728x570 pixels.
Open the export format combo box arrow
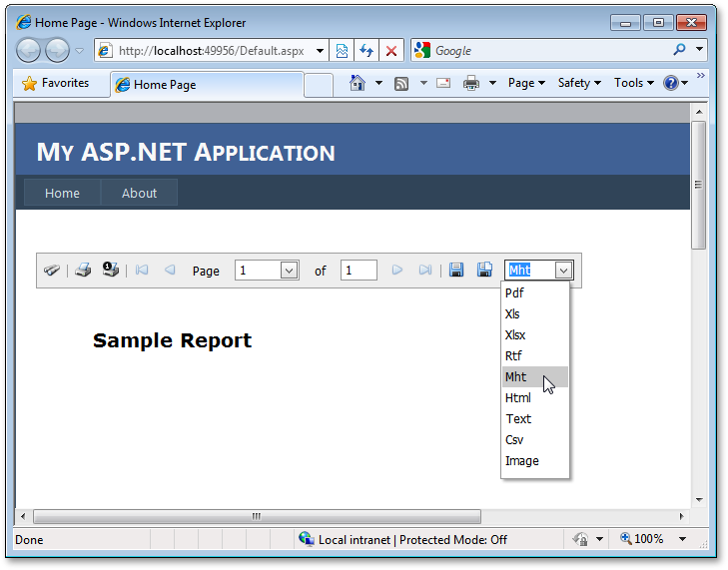pyautogui.click(x=563, y=271)
